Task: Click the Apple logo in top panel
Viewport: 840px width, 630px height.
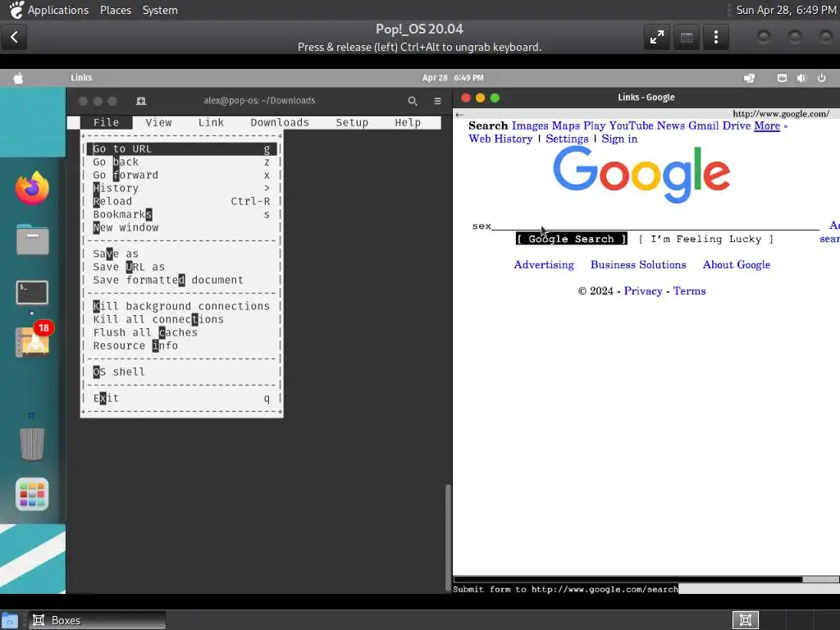Action: pyautogui.click(x=18, y=78)
